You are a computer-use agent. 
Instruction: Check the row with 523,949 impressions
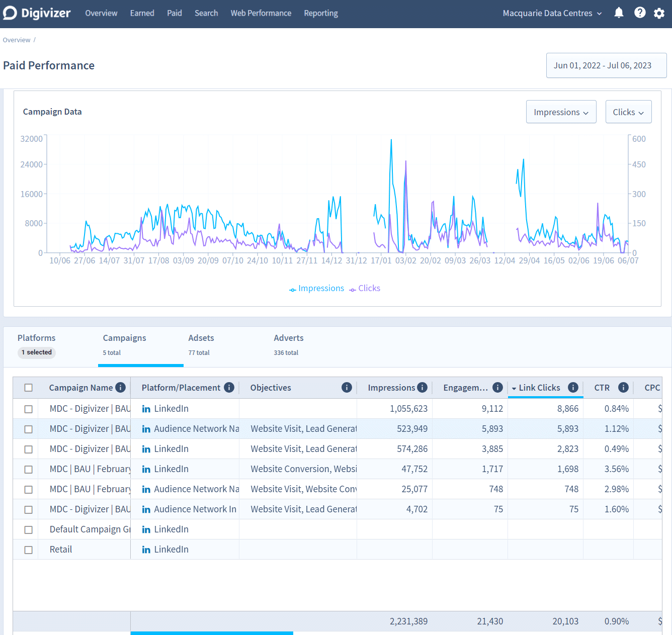click(x=29, y=429)
